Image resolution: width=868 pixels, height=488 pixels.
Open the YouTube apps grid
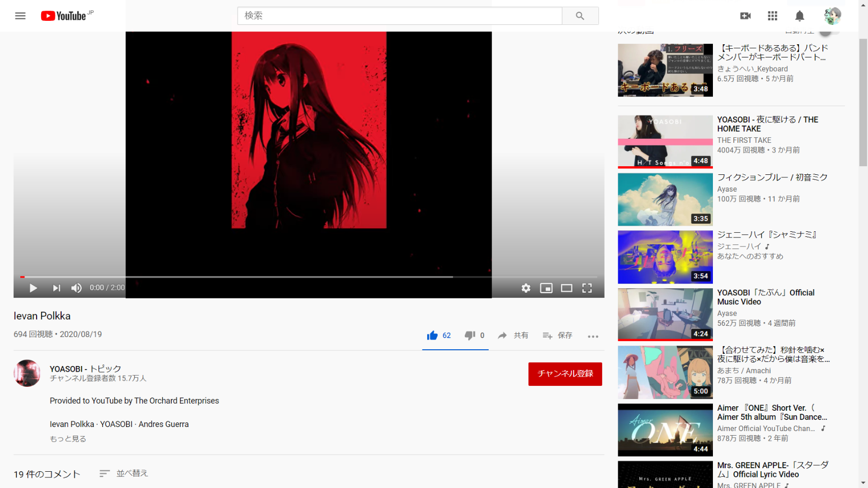point(772,16)
